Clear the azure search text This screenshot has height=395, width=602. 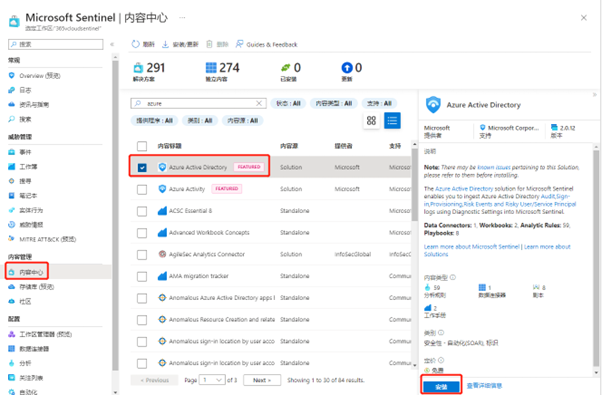click(x=259, y=103)
